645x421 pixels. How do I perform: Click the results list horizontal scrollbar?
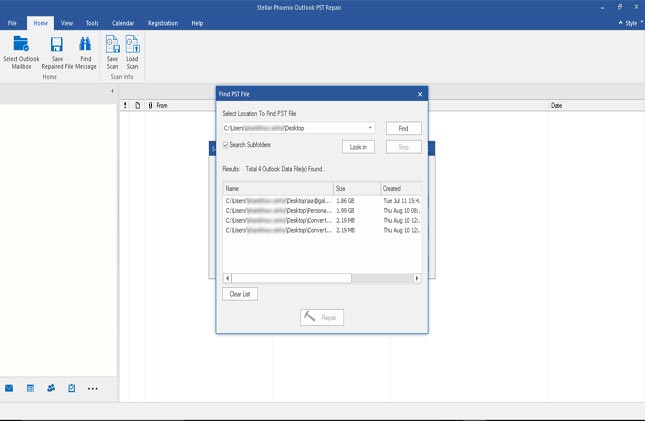click(290, 278)
